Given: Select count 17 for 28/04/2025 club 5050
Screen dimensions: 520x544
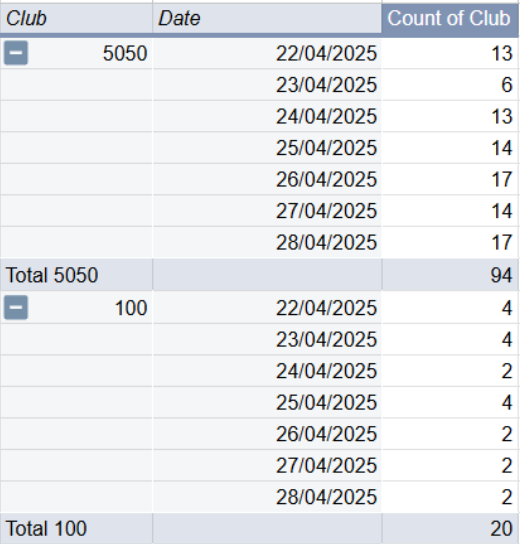Looking at the screenshot, I should click(450, 242).
